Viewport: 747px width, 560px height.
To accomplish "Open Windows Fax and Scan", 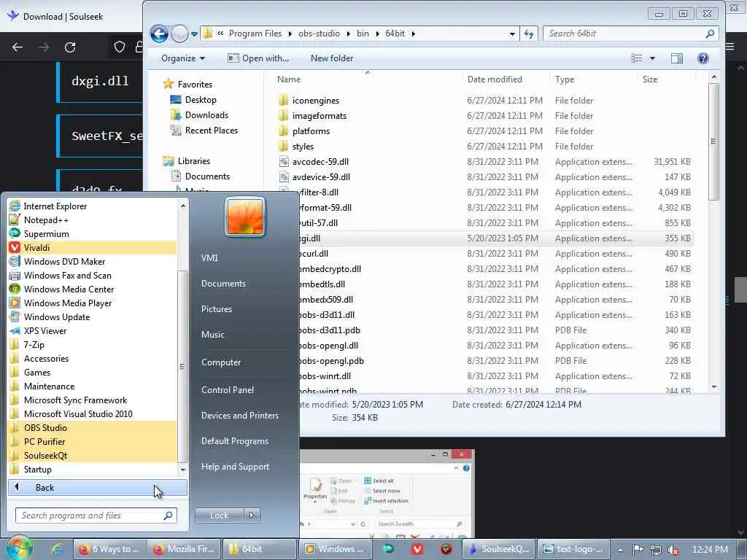I will click(x=93, y=275).
